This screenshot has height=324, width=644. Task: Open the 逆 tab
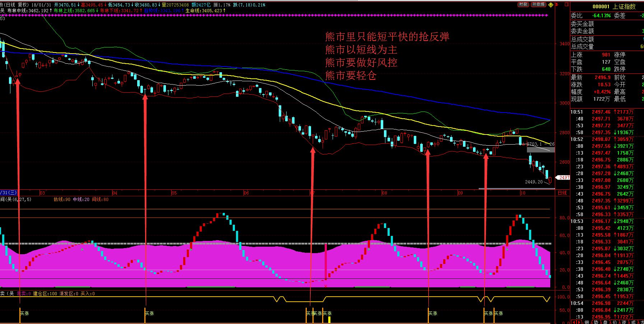pos(624,322)
